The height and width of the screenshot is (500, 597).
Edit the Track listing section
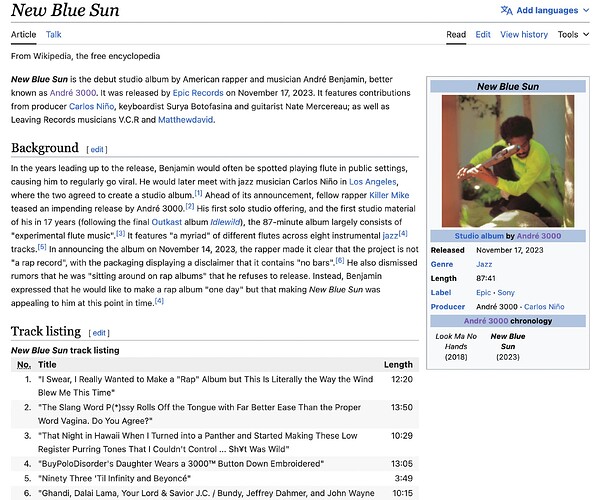pos(99,333)
